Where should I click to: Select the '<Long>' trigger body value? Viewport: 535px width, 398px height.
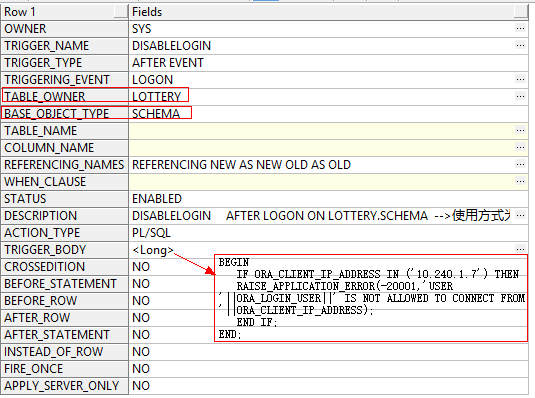(x=153, y=250)
